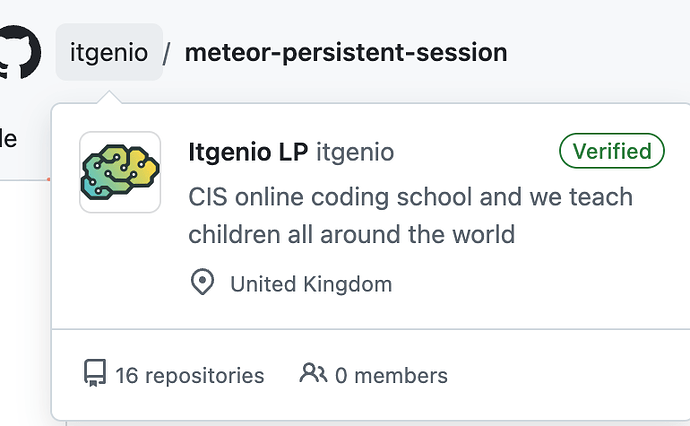Click the location pin icon
Viewport: 690px width, 426px height.
[202, 282]
